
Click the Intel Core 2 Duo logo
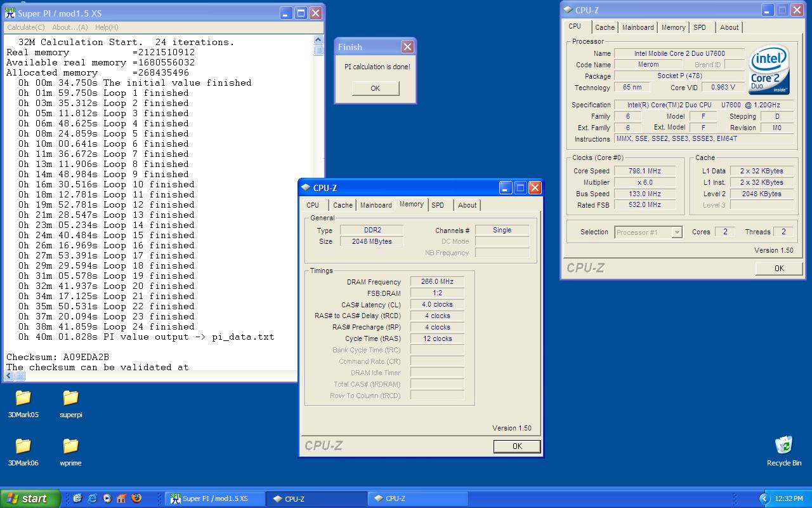[769, 70]
